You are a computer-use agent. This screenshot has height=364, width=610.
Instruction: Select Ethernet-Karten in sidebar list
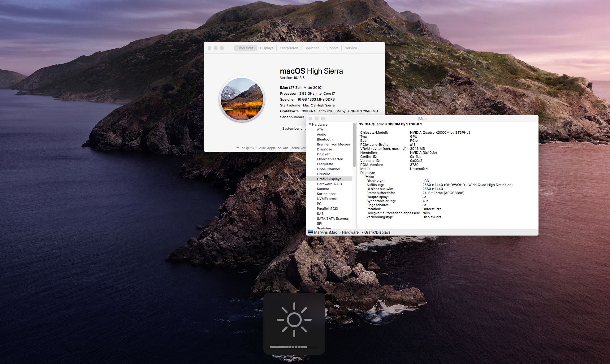pyautogui.click(x=330, y=159)
